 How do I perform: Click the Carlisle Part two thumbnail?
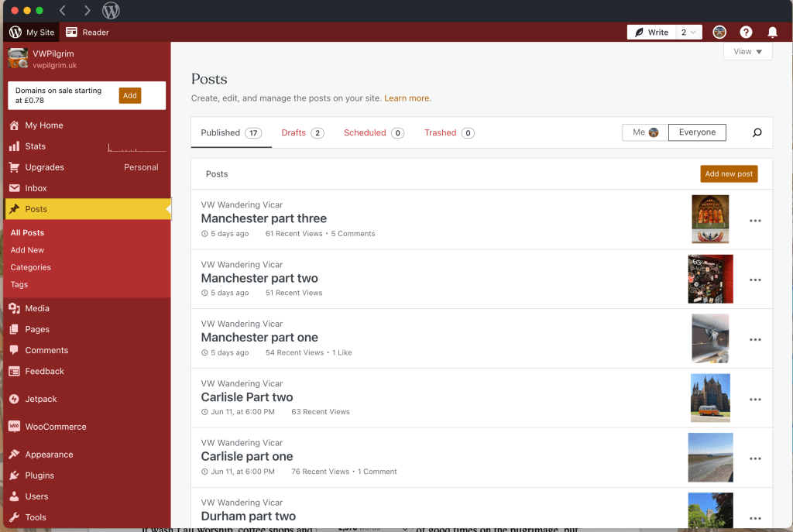point(710,398)
